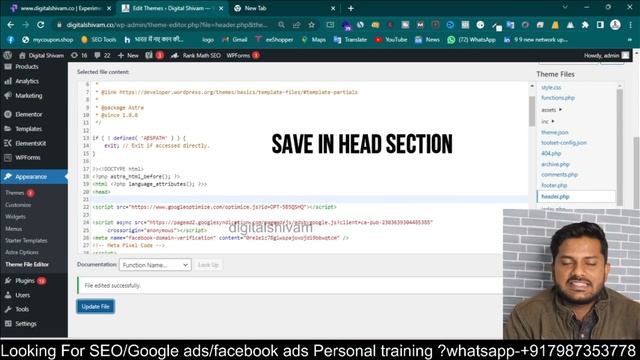Open the Chrome profile avatar
The width and height of the screenshot is (640, 360).
tap(615, 25)
